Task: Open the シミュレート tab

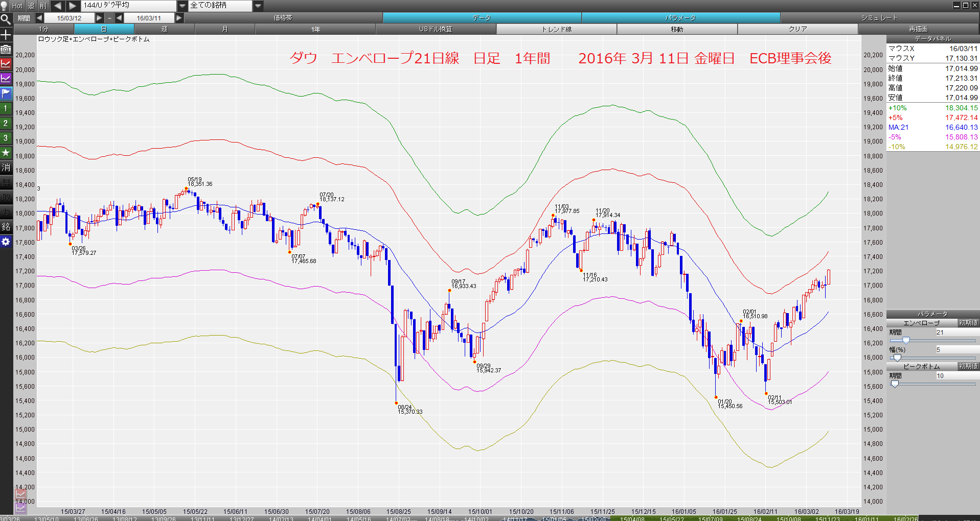Action: click(880, 18)
